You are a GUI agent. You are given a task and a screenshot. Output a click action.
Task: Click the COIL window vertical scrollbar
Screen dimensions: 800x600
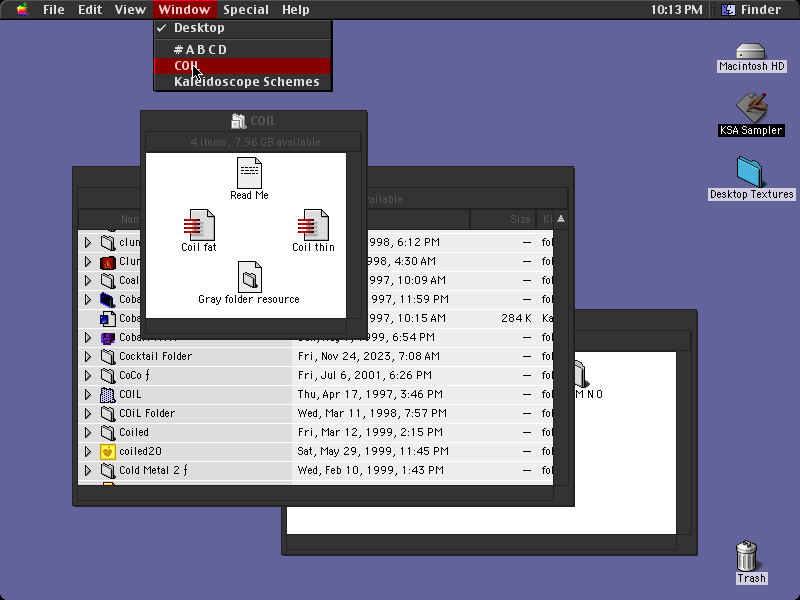354,236
